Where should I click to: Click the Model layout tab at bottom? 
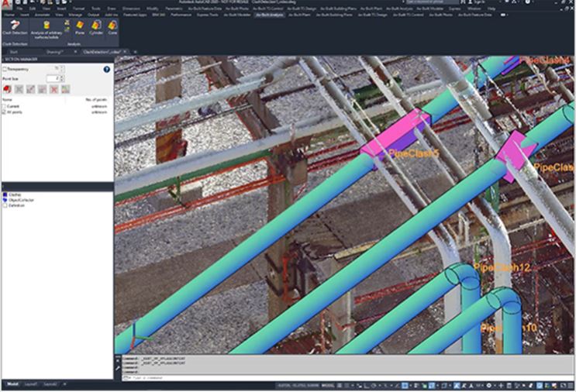point(13,384)
